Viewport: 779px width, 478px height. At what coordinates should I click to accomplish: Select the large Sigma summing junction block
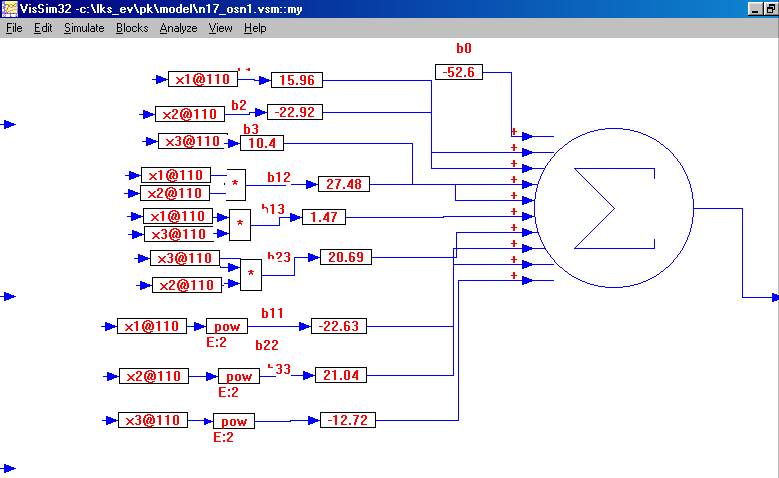click(614, 209)
